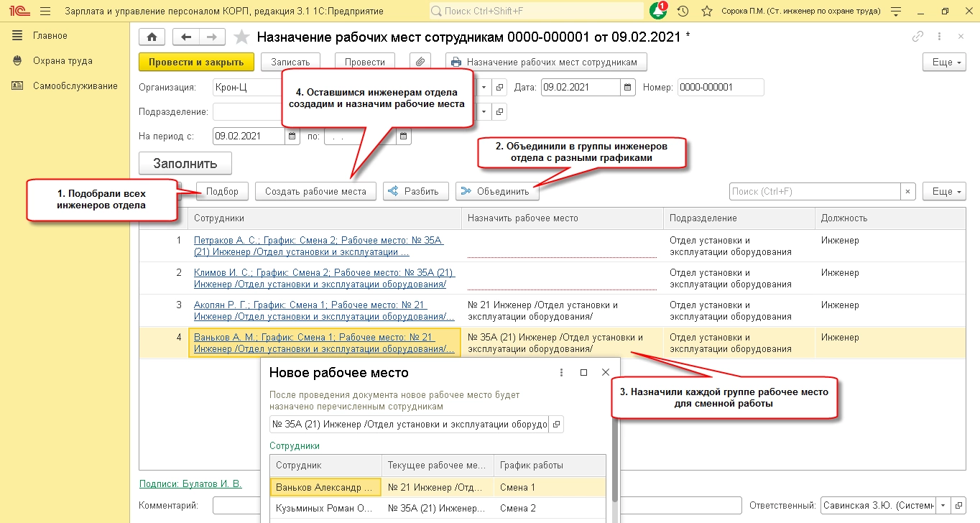Go to the home page icon
This screenshot has width=980, height=523.
[152, 37]
